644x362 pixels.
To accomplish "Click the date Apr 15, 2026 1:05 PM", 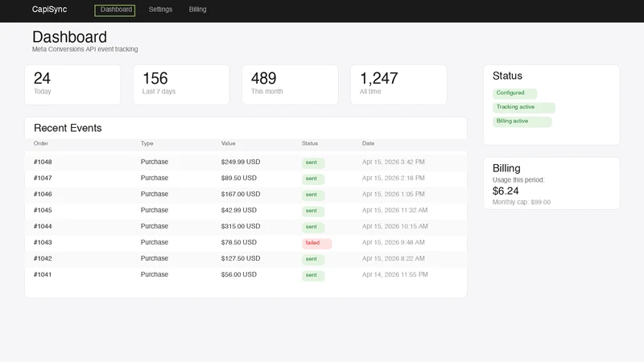I will [393, 194].
